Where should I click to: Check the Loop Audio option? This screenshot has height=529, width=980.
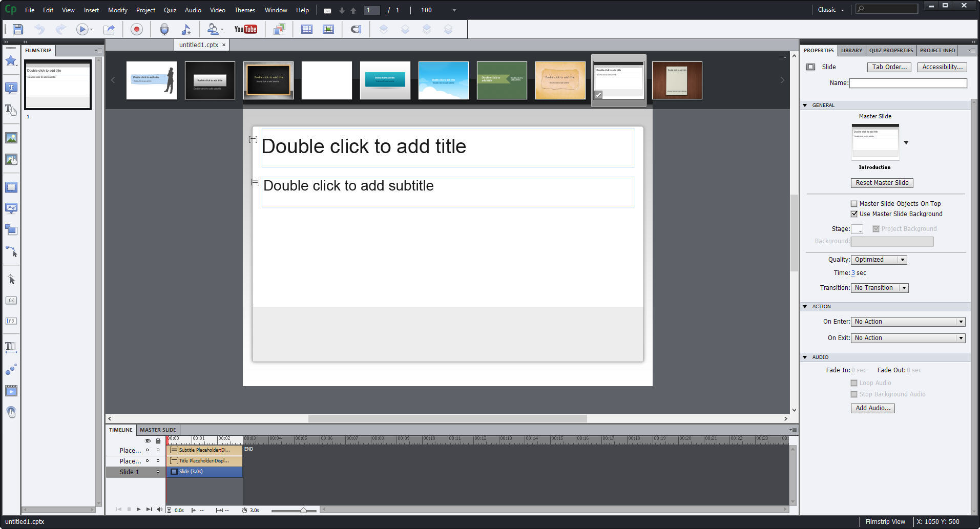click(x=854, y=383)
